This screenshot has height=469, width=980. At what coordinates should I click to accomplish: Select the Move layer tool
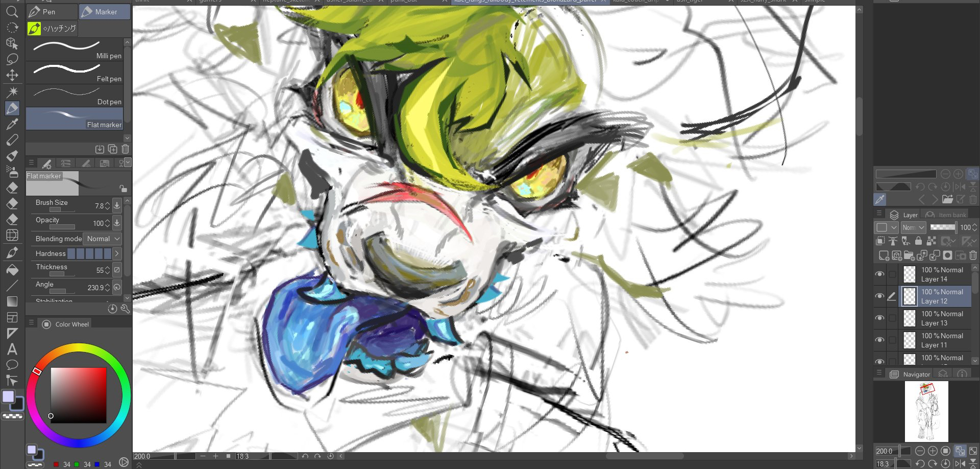point(12,76)
